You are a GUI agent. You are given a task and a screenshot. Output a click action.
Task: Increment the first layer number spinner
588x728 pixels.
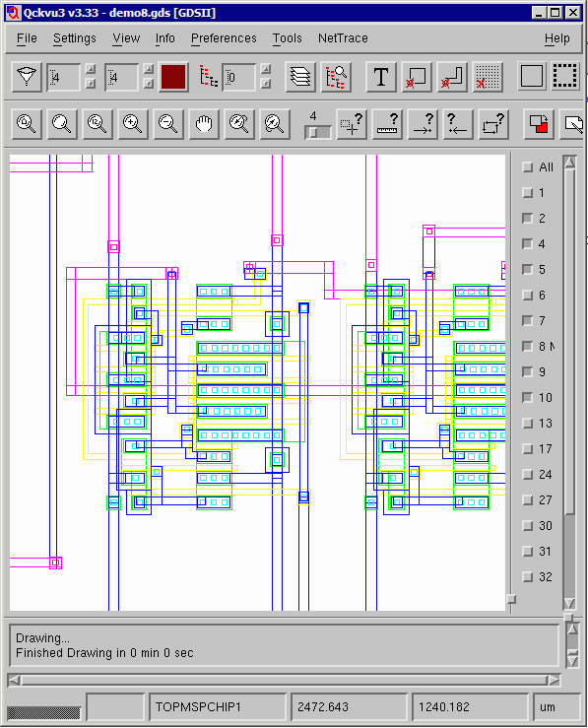coord(91,69)
